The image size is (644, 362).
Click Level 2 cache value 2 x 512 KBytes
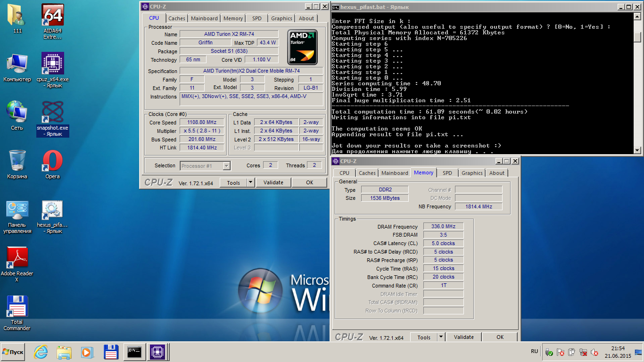(276, 140)
